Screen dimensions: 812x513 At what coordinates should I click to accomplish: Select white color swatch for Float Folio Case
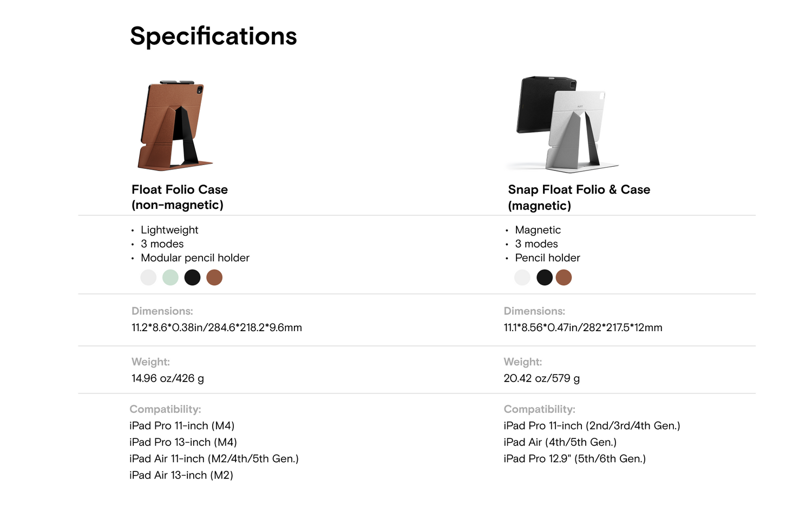point(148,278)
